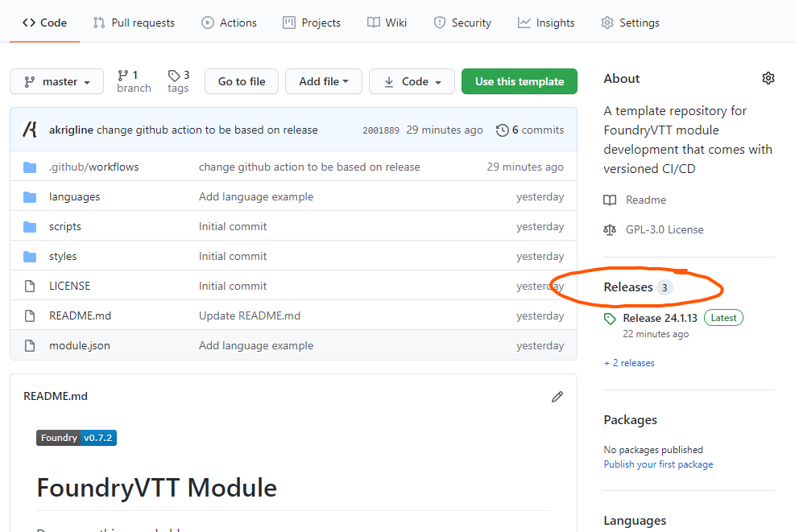This screenshot has width=795, height=532.
Task: Open the styles folder
Action: coord(63,257)
